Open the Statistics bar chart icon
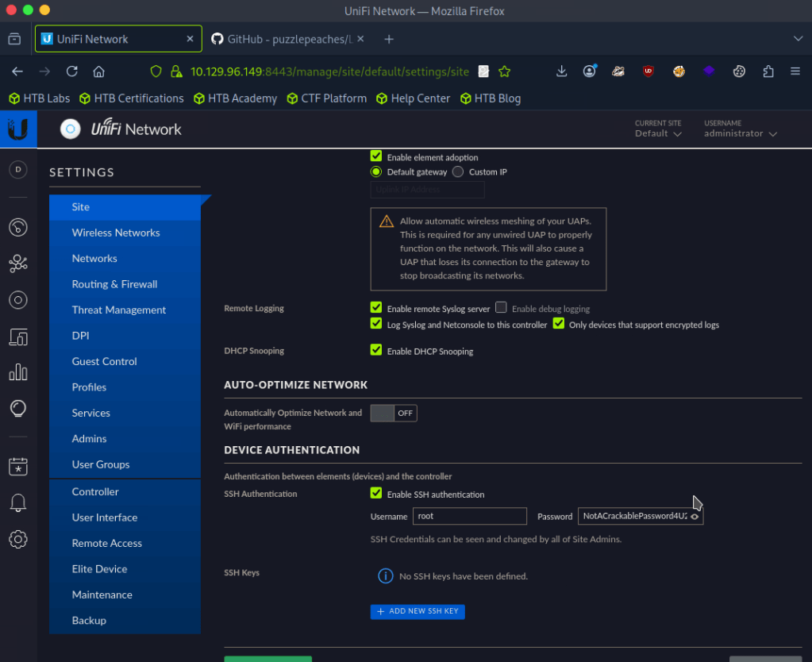The image size is (812, 662). [x=17, y=372]
